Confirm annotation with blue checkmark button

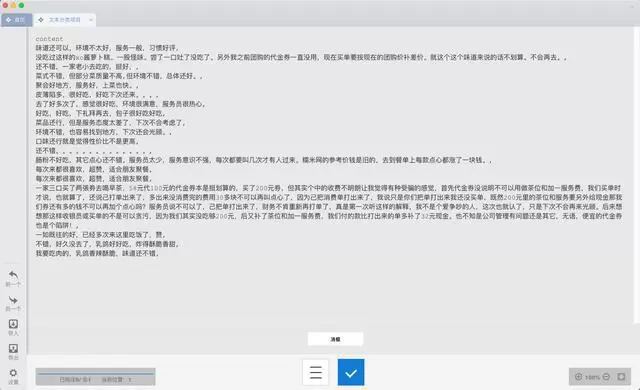pyautogui.click(x=351, y=372)
